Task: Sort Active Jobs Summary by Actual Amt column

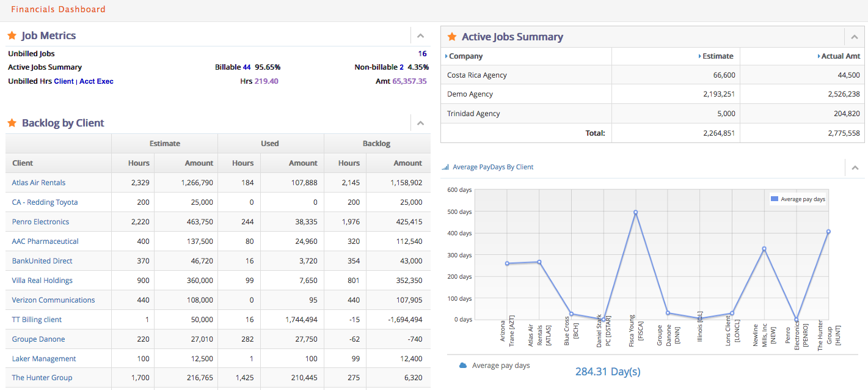Action: (839, 56)
